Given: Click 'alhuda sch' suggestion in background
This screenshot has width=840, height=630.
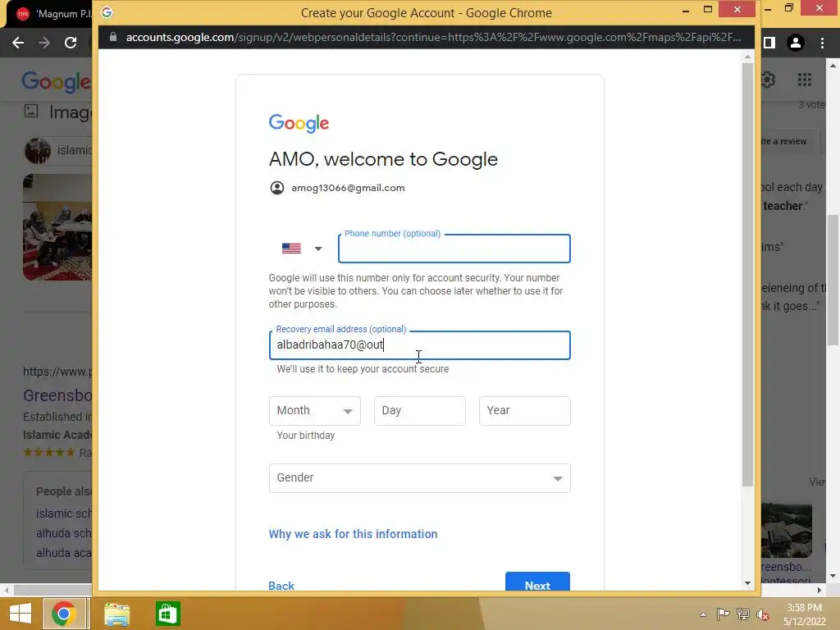Looking at the screenshot, I should click(64, 533).
